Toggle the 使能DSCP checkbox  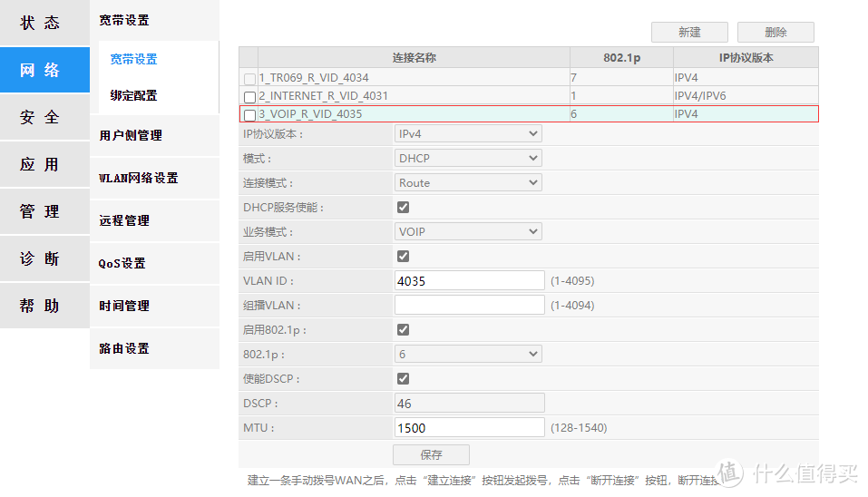pos(403,378)
